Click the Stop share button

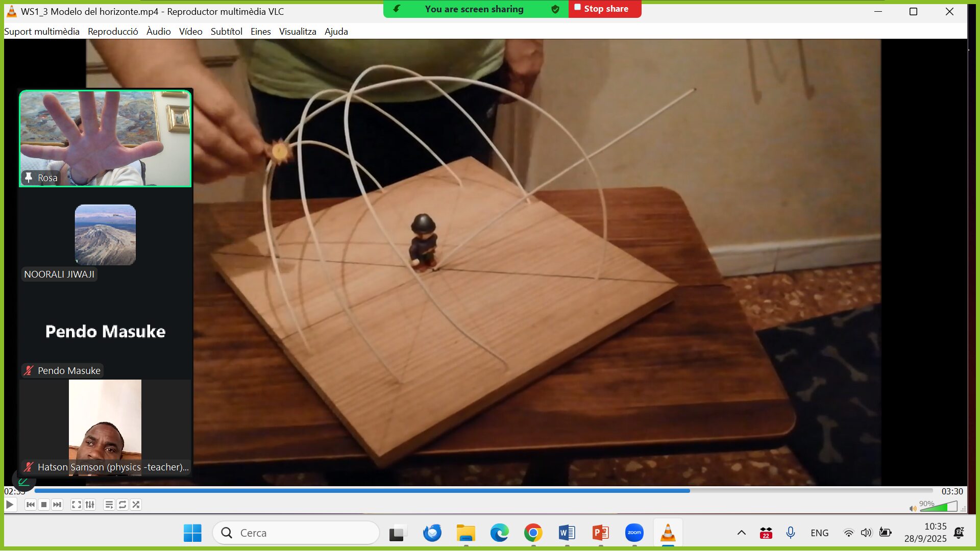tap(605, 9)
